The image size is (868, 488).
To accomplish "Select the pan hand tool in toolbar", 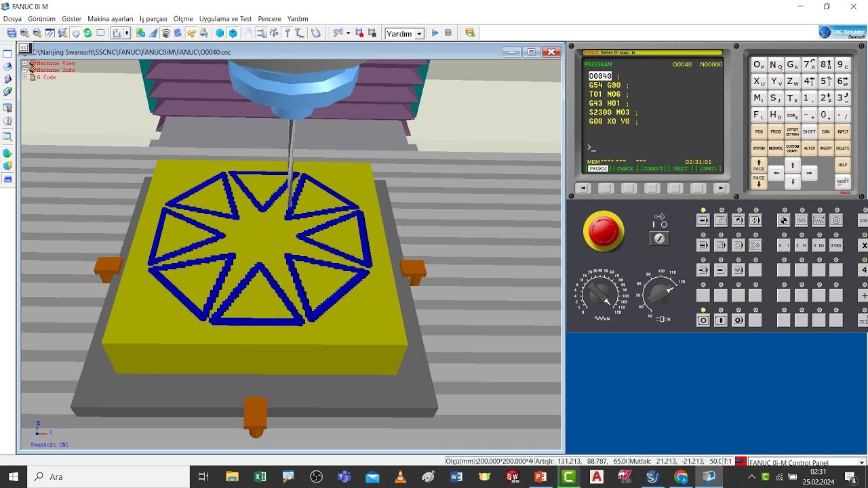I will 75,33.
